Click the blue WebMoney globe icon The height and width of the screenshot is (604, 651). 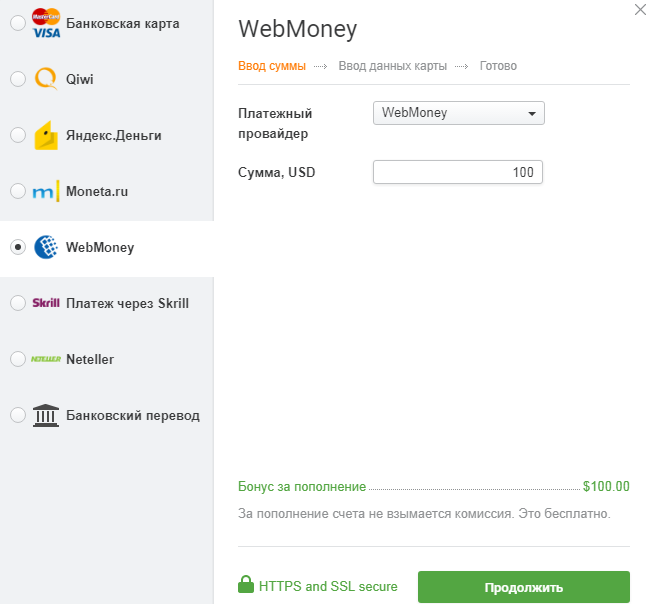tap(46, 247)
